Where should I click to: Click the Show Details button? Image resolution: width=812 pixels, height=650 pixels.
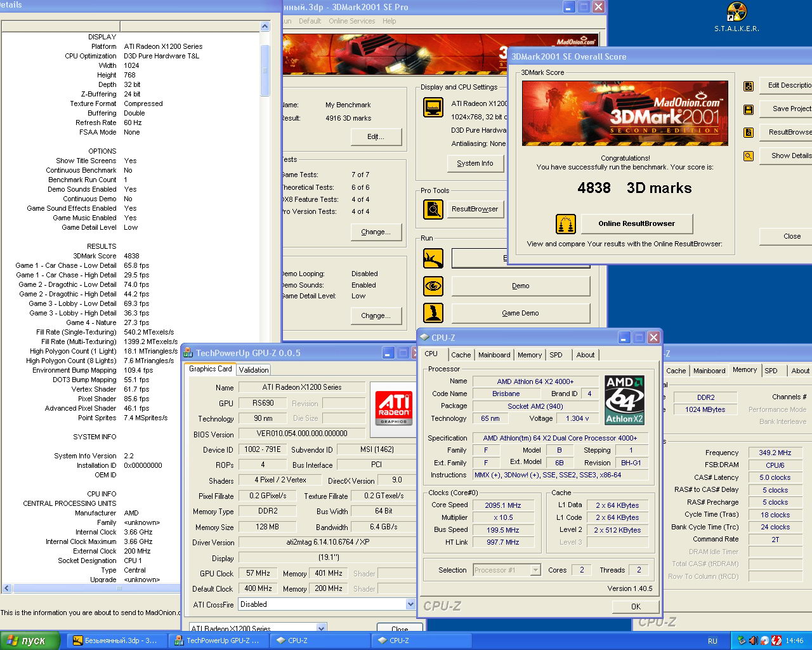(x=787, y=156)
